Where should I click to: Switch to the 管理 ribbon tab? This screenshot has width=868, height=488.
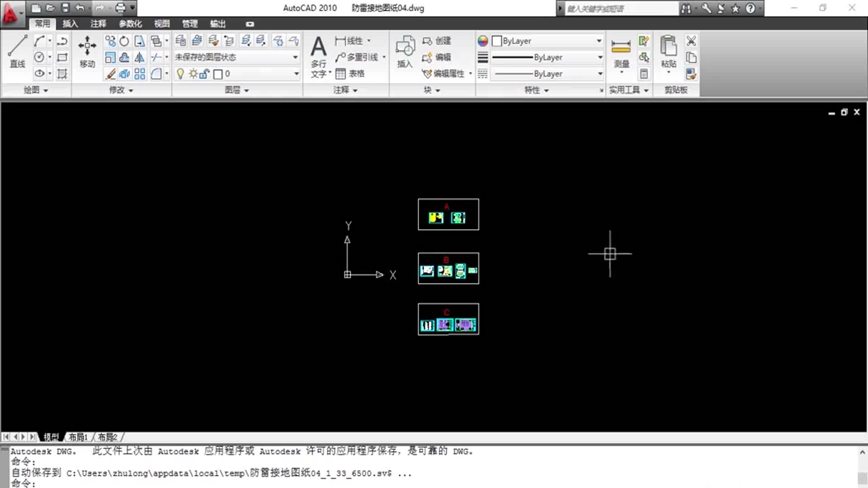(x=190, y=24)
